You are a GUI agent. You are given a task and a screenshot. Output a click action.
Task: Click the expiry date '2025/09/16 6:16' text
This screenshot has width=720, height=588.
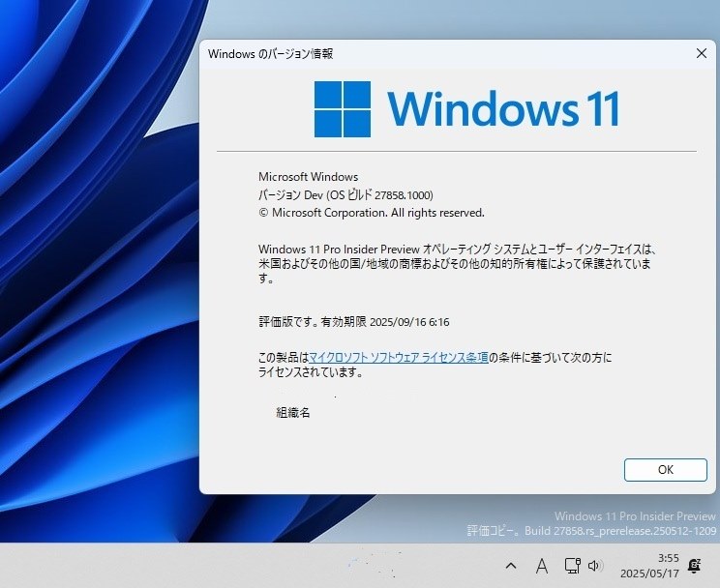click(x=409, y=322)
